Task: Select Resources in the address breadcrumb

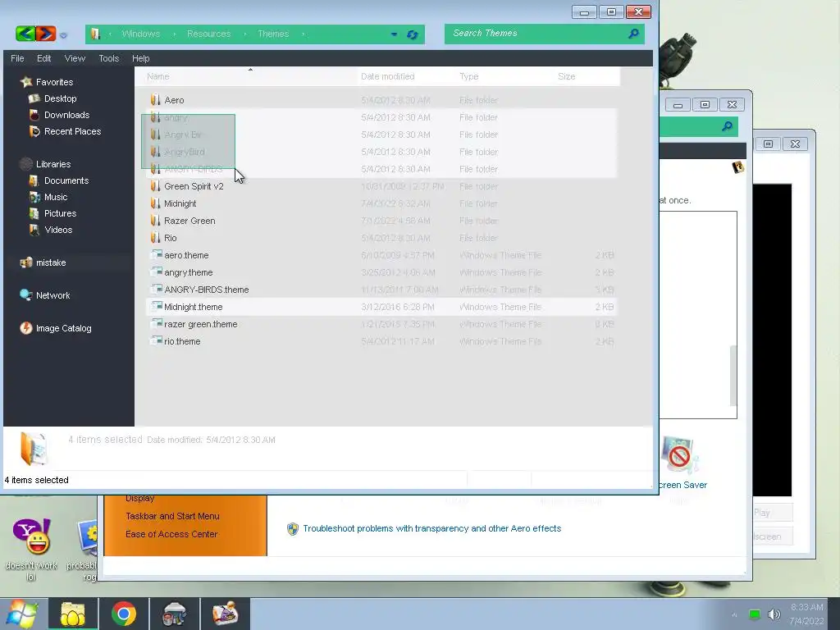Action: [x=208, y=34]
